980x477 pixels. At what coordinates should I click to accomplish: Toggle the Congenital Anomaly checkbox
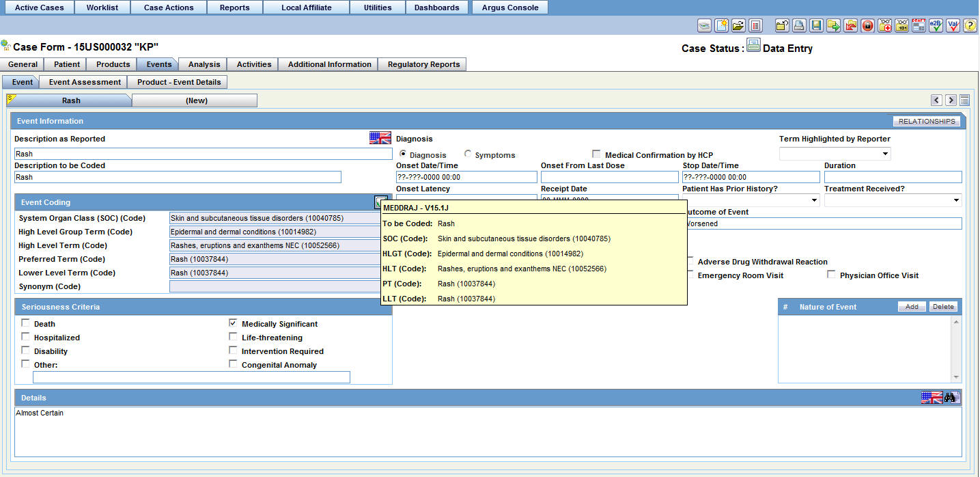click(x=233, y=364)
